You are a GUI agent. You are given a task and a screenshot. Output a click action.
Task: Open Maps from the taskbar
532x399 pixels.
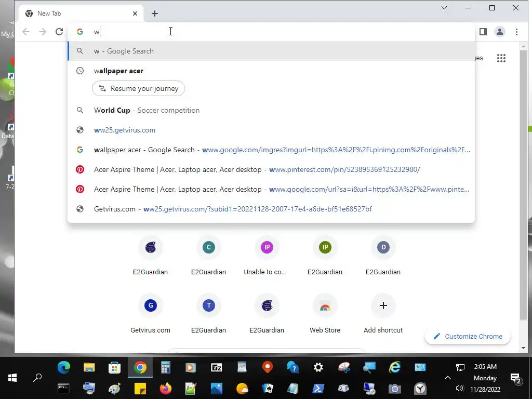[268, 367]
